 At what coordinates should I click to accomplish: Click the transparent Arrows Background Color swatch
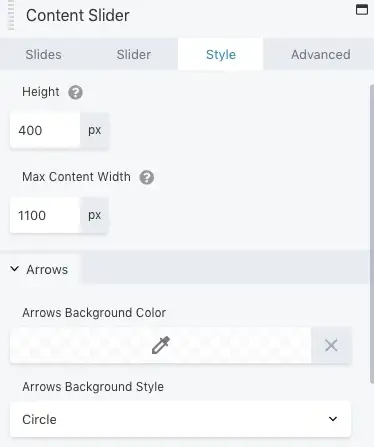(161, 345)
